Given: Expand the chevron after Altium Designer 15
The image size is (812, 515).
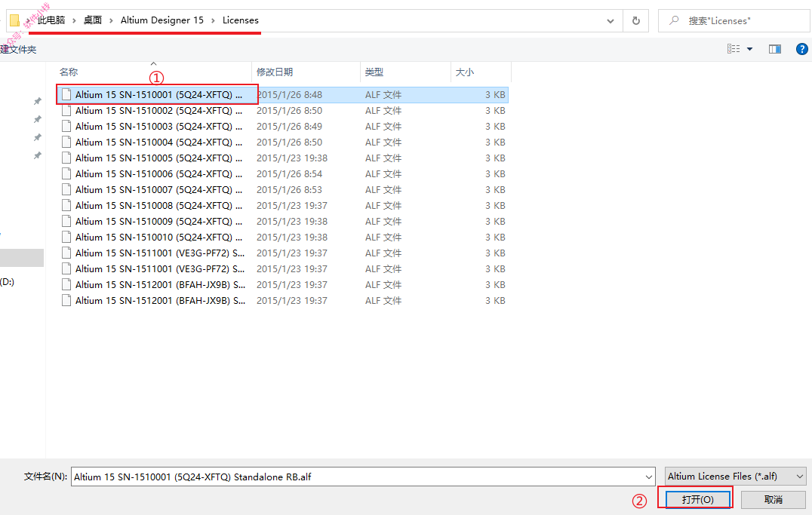Looking at the screenshot, I should click(213, 20).
